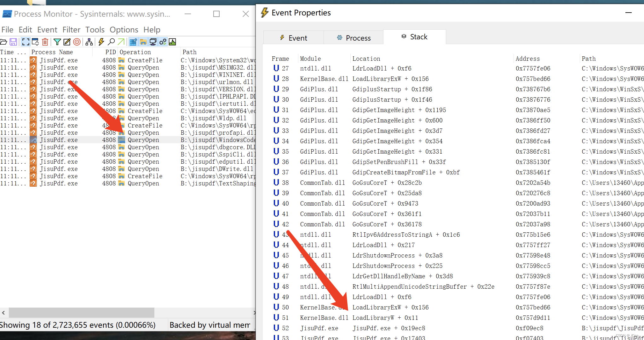Select stack frame 38 CommonTab.dll GoGsuCoreT

pos(457,183)
